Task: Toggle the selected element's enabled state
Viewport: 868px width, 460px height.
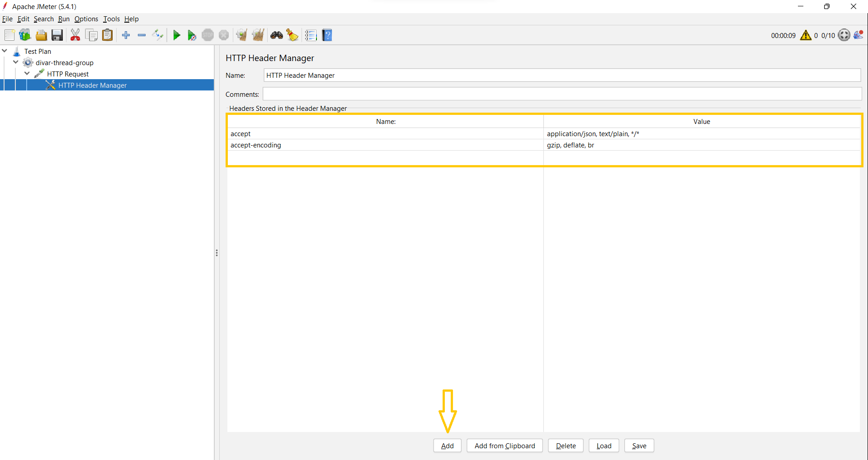Action: click(x=158, y=35)
